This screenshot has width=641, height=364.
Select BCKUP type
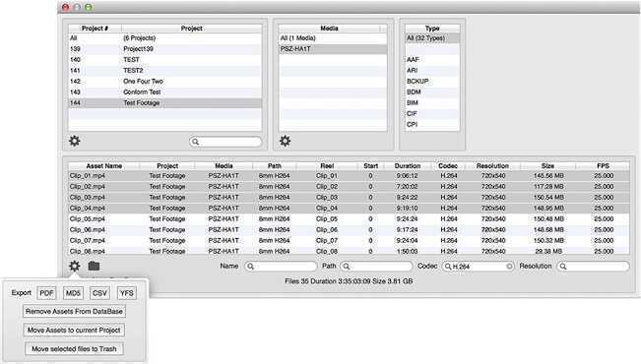point(432,82)
